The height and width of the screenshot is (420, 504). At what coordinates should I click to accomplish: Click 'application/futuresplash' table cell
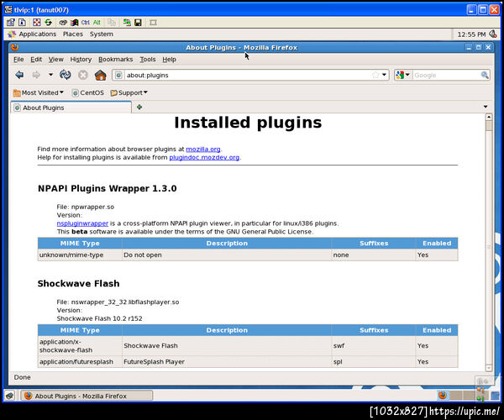tap(80, 362)
